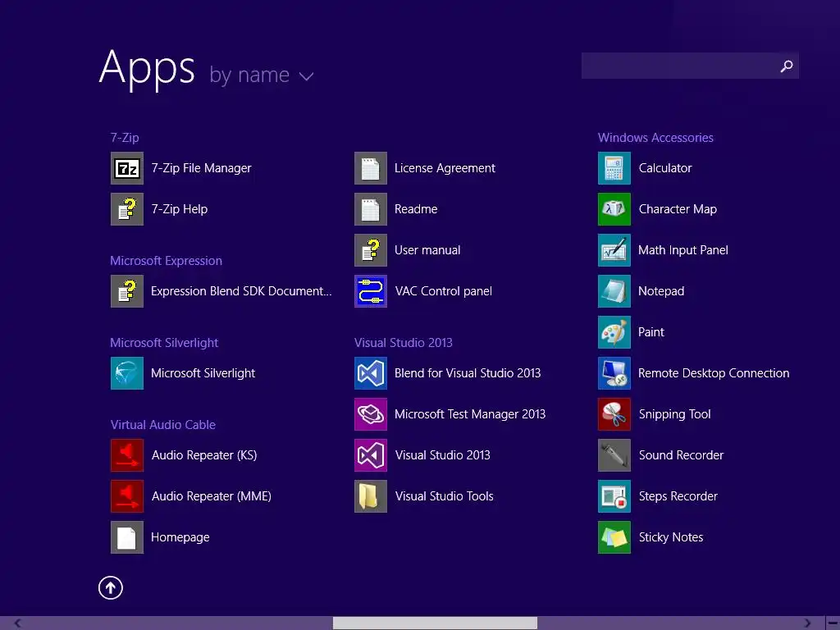The height and width of the screenshot is (630, 840).
Task: Open the Microsoft Silverlight app icon
Action: (x=127, y=373)
